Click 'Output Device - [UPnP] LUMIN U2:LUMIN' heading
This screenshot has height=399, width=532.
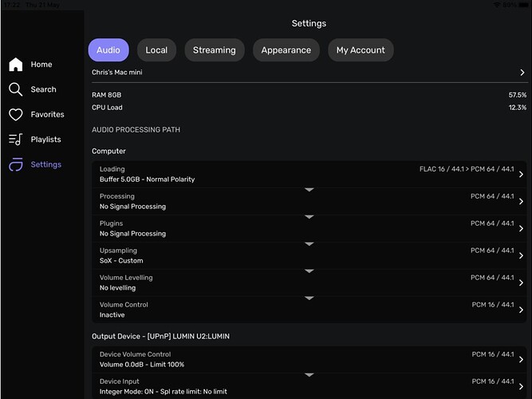(x=160, y=336)
